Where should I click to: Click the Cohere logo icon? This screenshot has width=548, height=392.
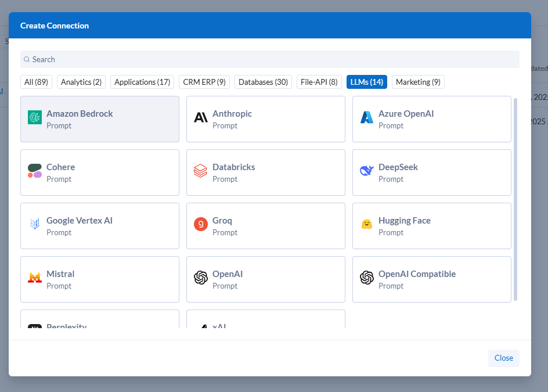click(35, 171)
